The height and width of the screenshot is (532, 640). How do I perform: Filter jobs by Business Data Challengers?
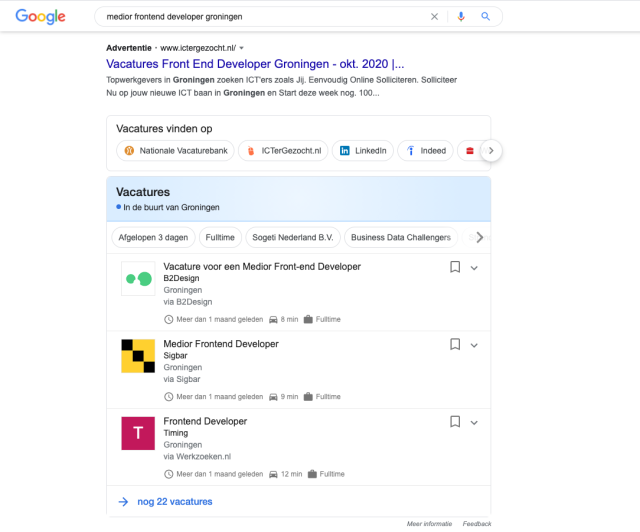coord(401,237)
